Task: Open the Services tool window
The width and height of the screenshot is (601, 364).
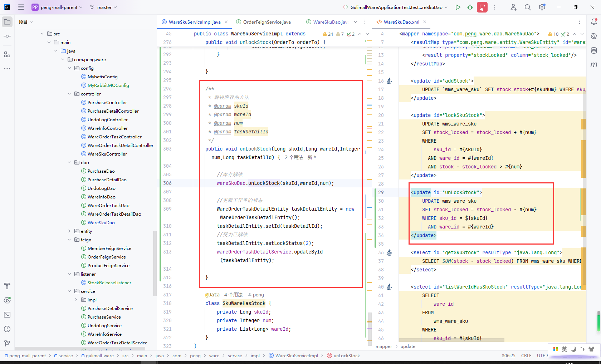Action: point(7,300)
